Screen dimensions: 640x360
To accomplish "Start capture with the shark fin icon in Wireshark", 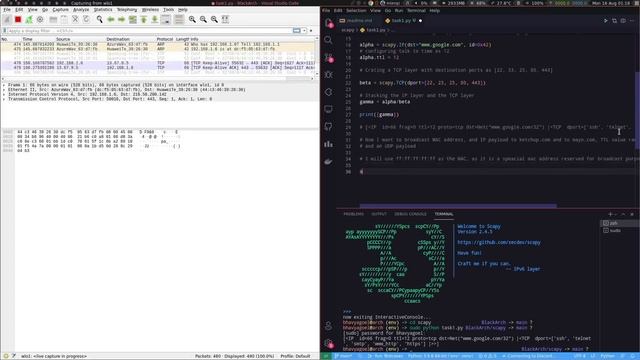I will pyautogui.click(x=7, y=19).
